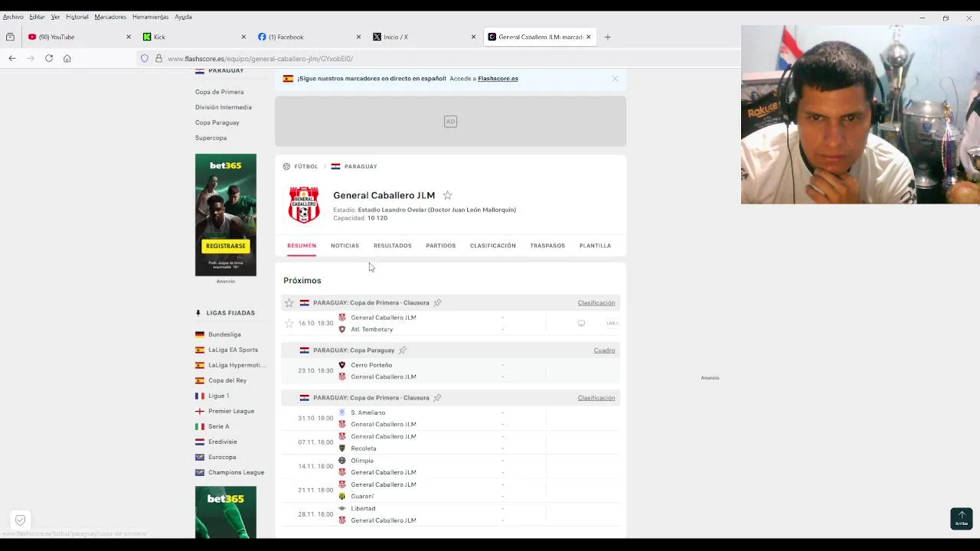Click the TV broadcast icon on first match
The width and height of the screenshot is (980, 551).
[581, 323]
